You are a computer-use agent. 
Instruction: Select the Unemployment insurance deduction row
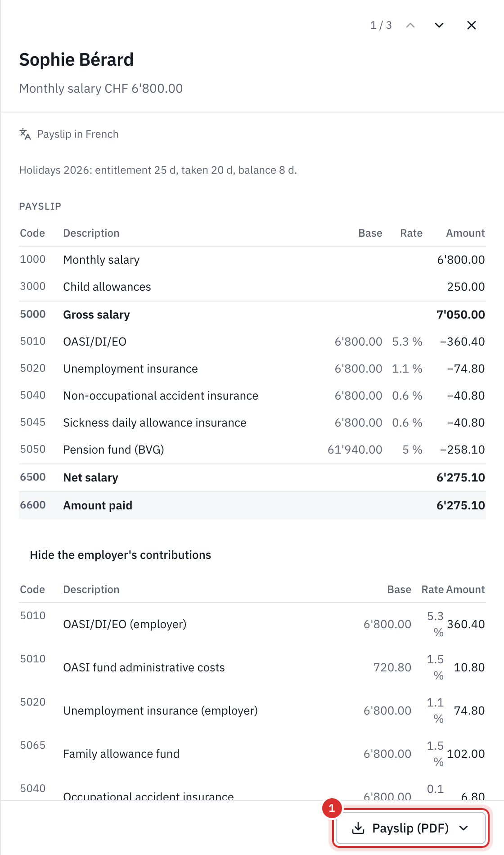(x=252, y=369)
